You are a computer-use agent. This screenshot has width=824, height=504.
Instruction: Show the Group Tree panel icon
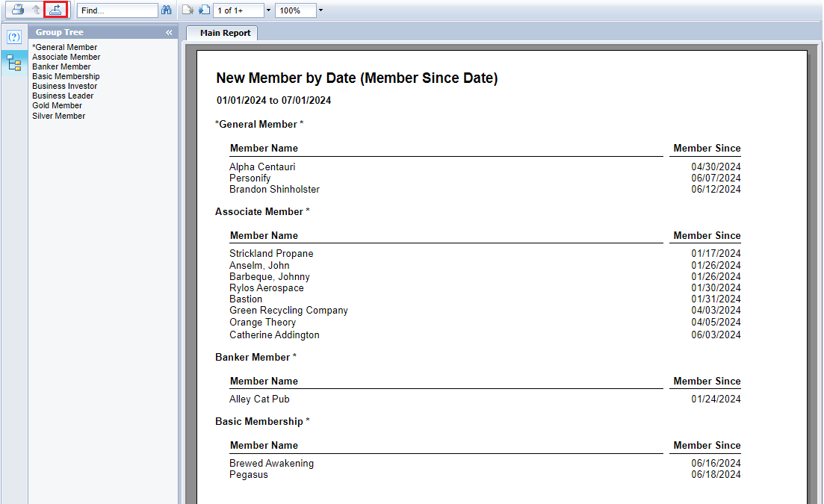click(14, 63)
